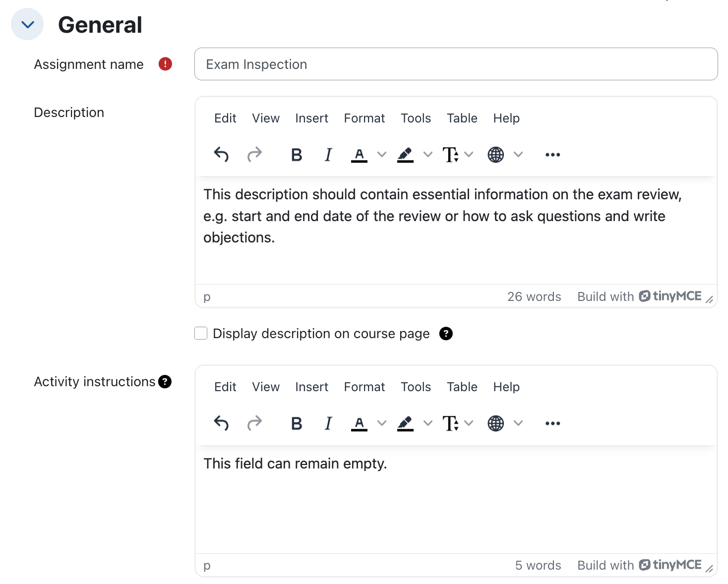Apply text color in Description editor
Viewport: 728px width, 584px height.
point(360,155)
